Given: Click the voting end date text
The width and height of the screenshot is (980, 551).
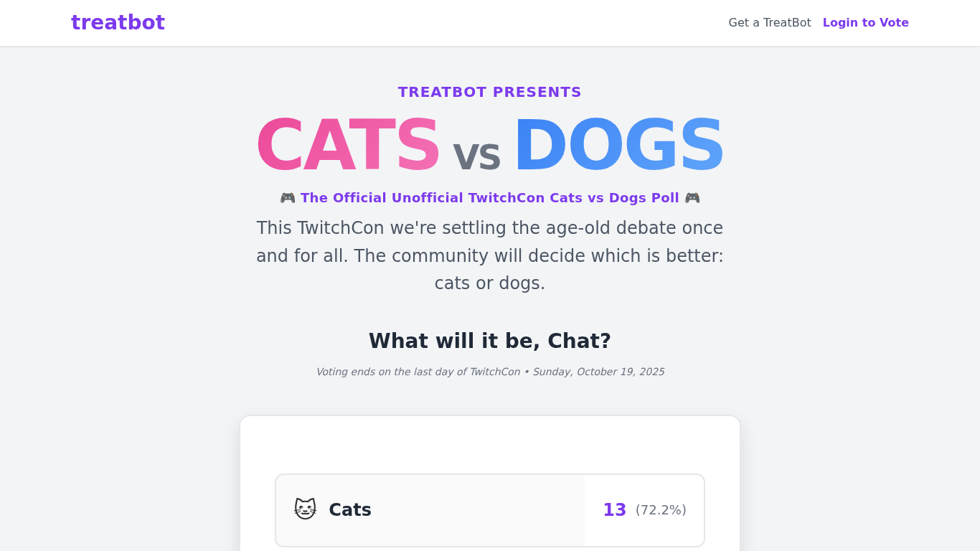Looking at the screenshot, I should [490, 372].
